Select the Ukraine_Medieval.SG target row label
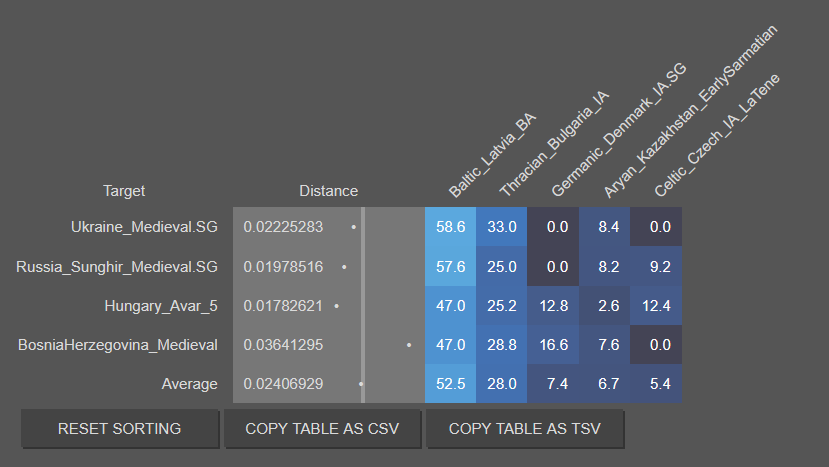This screenshot has width=829, height=467. 144,227
